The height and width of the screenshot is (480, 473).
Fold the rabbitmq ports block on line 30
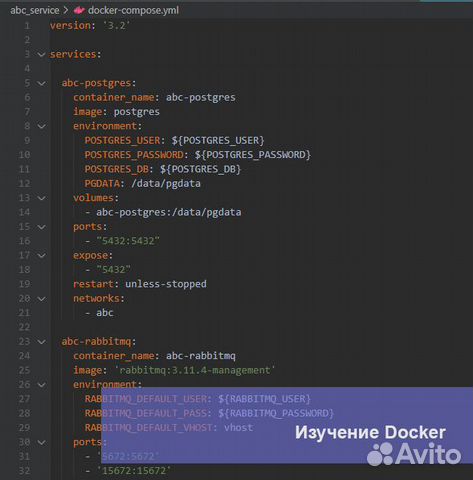[x=41, y=442]
